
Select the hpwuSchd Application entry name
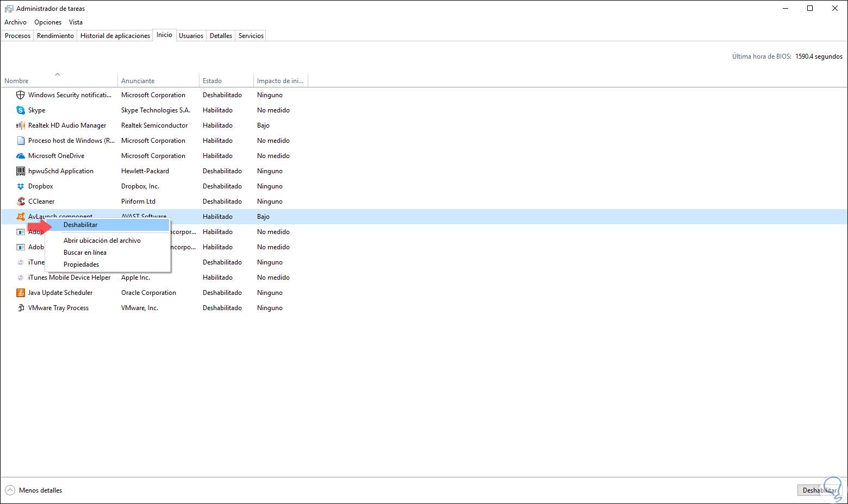click(x=61, y=171)
